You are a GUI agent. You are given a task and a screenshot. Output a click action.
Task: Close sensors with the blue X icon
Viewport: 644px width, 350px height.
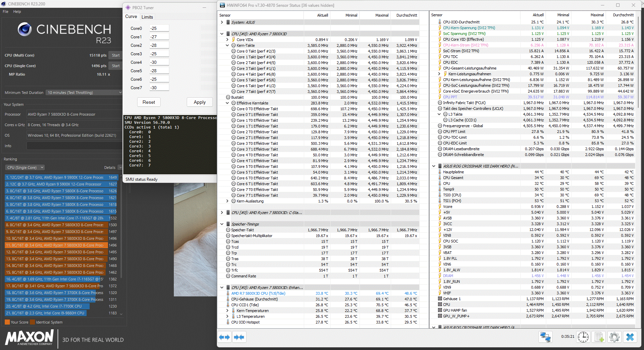pyautogui.click(x=630, y=337)
